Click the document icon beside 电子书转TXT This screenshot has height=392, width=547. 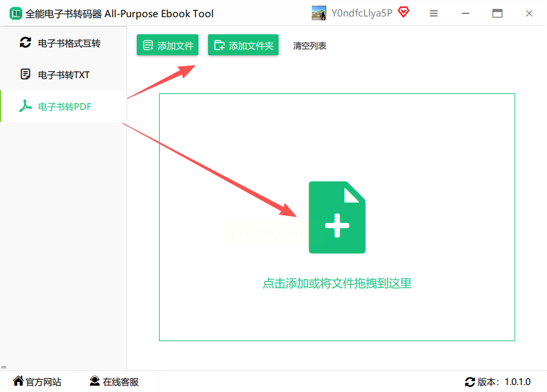click(x=25, y=74)
